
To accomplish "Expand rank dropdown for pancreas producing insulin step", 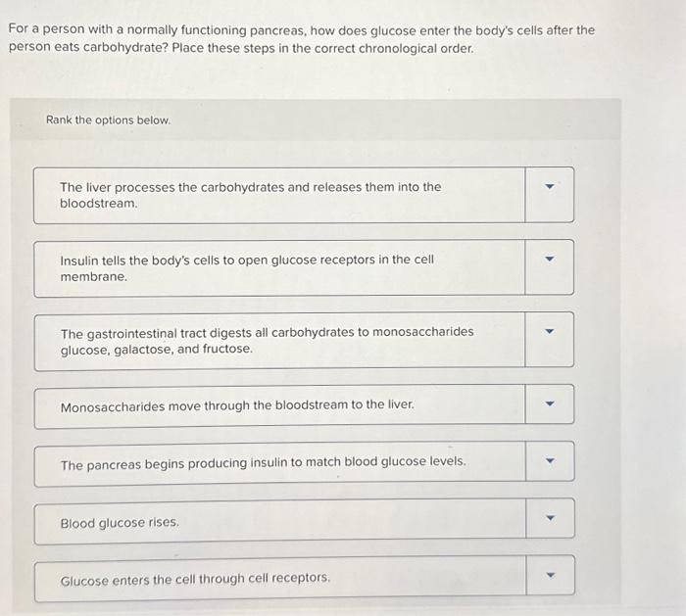I will pyautogui.click(x=550, y=461).
